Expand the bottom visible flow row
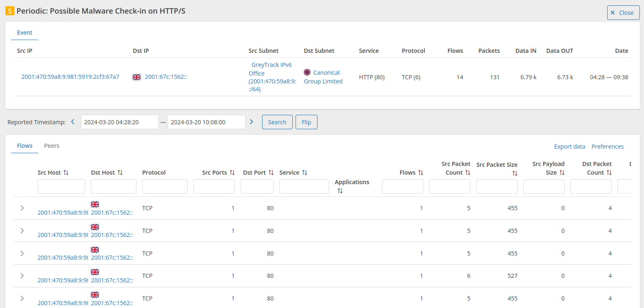Image resolution: width=644 pixels, height=308 pixels. [x=22, y=298]
